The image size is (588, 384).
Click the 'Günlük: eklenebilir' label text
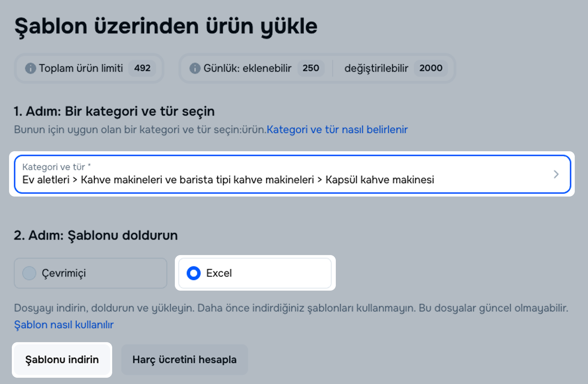(247, 68)
